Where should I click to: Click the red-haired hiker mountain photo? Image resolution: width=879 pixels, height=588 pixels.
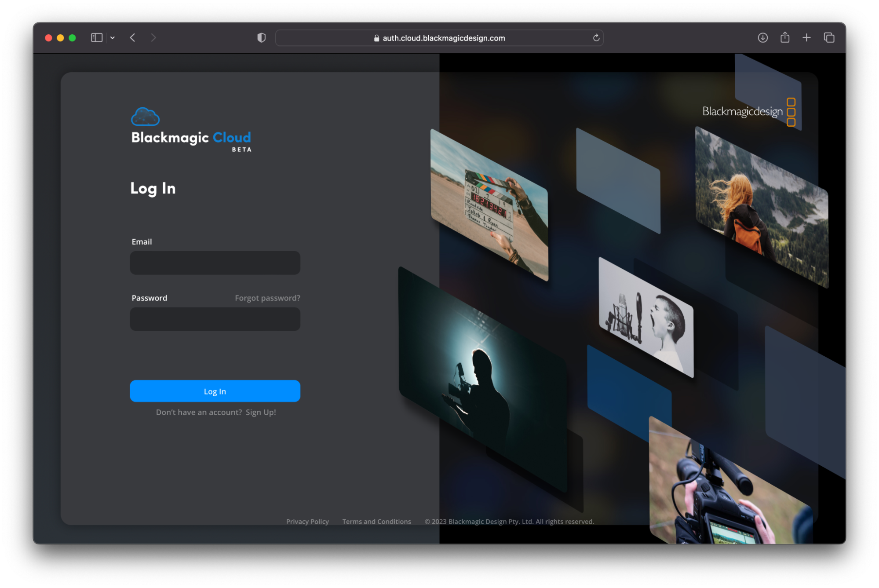[762, 207]
